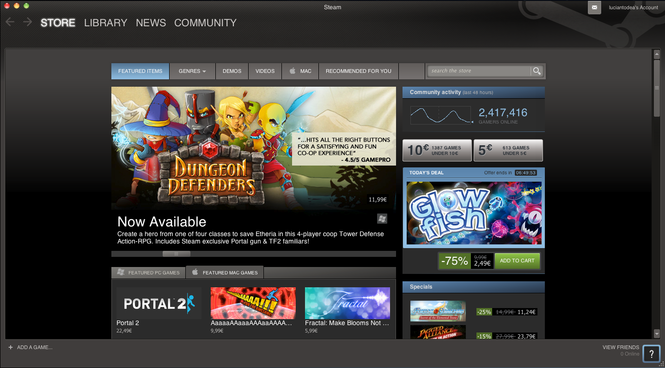Open the help question mark button
Screen dimensions: 665x368
point(651,354)
